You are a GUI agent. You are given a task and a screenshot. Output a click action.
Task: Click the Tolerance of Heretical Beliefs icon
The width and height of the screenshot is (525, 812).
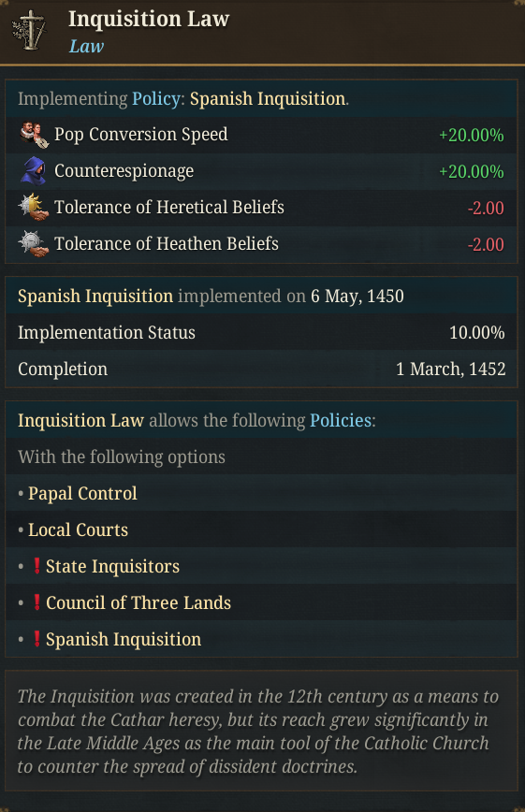34,207
